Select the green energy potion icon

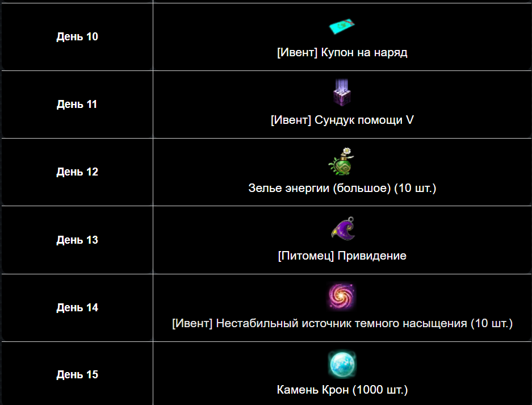coord(342,161)
